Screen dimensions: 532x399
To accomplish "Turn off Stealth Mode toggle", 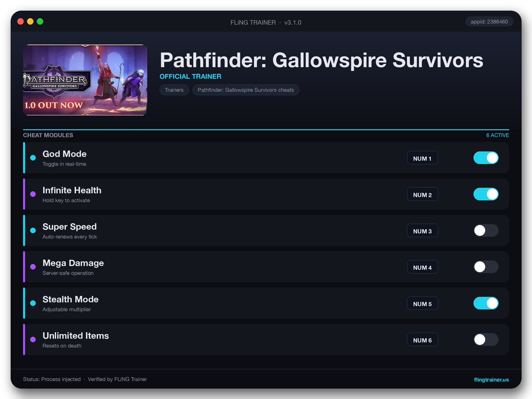I will pyautogui.click(x=486, y=303).
